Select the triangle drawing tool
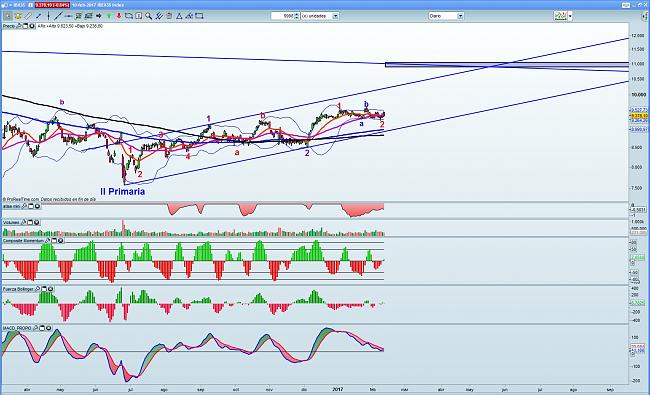650x395 pixels. coord(179,16)
